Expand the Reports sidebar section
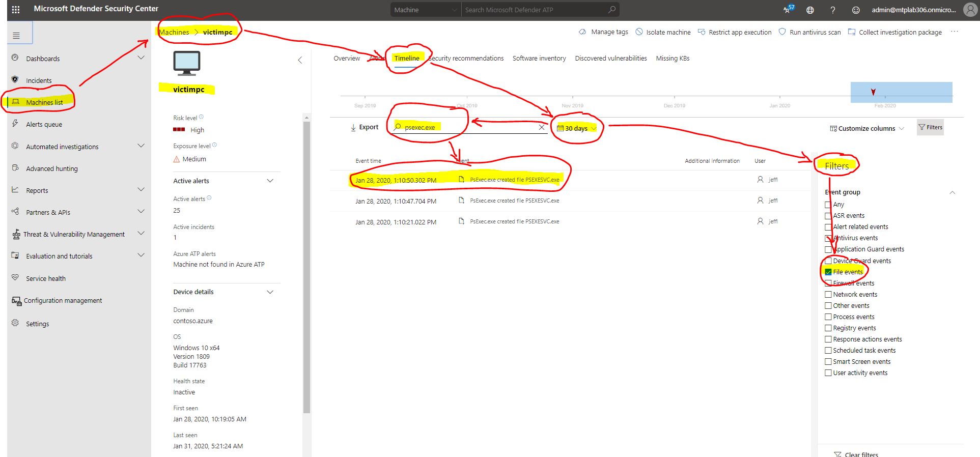 pos(141,190)
